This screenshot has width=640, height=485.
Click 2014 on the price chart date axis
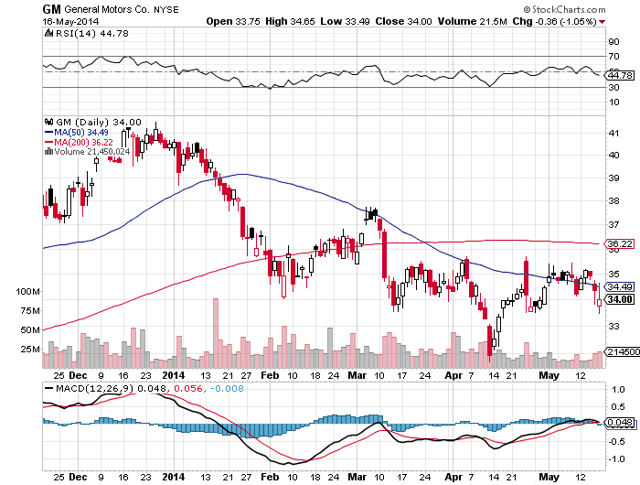tap(173, 376)
